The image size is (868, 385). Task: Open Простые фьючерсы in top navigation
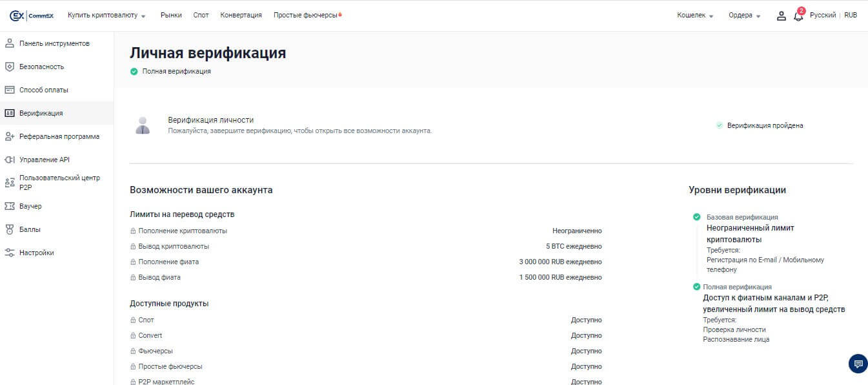pos(307,16)
